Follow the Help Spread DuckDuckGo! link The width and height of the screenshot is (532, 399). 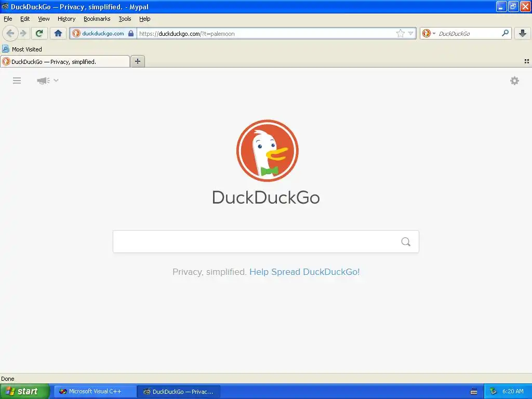tap(304, 272)
